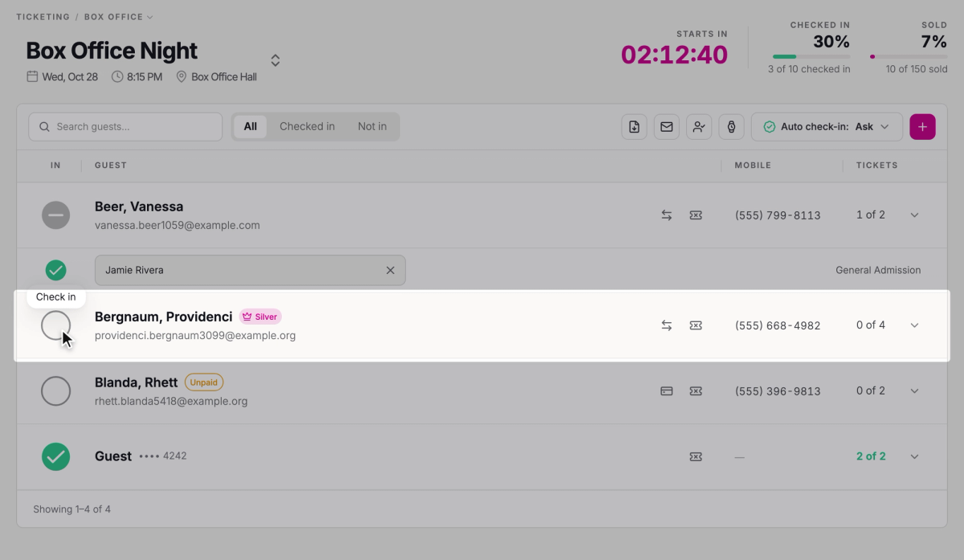Click the export guest list download icon
This screenshot has width=964, height=560.
pyautogui.click(x=634, y=127)
